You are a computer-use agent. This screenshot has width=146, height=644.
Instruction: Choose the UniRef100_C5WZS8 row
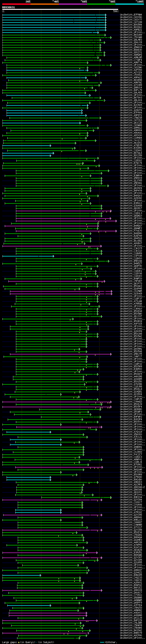[131, 118]
